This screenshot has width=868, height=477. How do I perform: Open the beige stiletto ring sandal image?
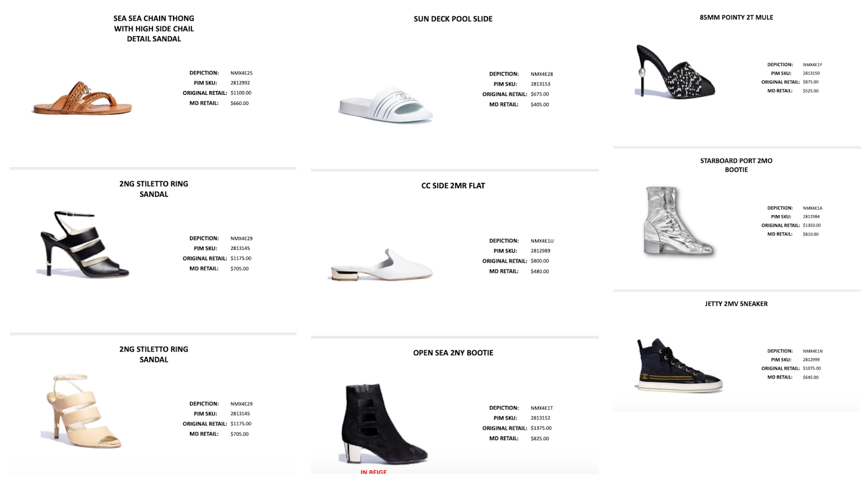click(82, 411)
